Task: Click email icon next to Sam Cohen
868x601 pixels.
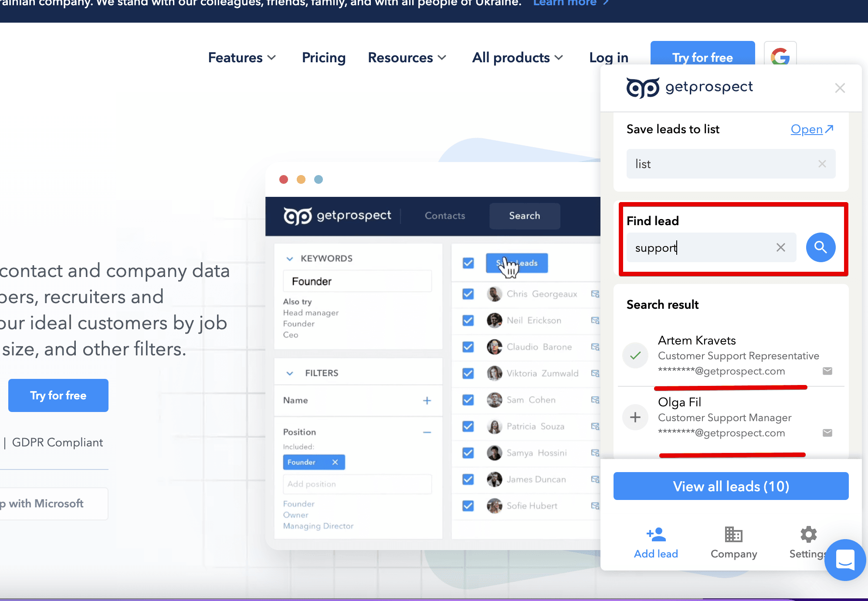Action: (595, 400)
